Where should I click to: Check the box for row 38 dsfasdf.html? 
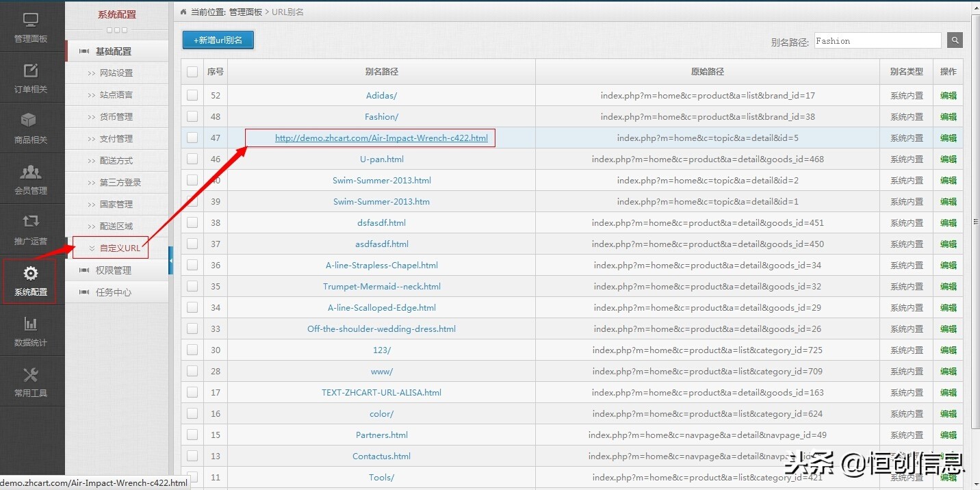pyautogui.click(x=192, y=223)
